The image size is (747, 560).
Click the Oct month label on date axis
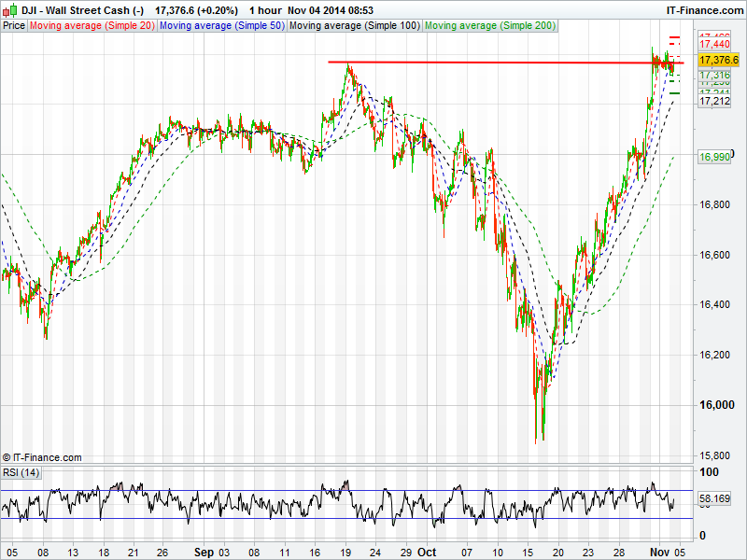(x=427, y=553)
